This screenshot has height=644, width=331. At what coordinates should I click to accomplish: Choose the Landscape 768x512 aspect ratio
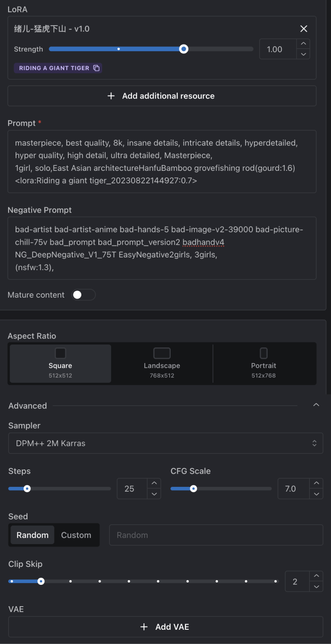(162, 363)
